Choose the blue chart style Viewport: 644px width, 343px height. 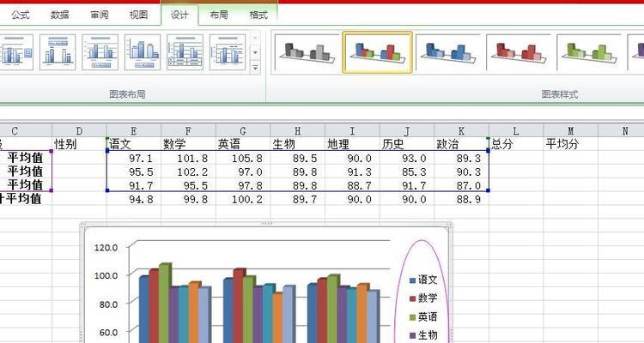447,52
